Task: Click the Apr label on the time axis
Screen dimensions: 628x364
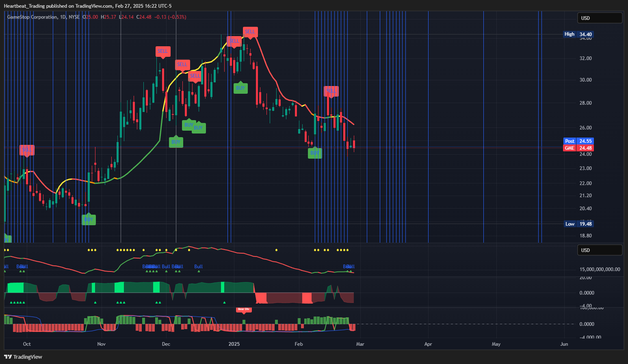Action: [428, 344]
